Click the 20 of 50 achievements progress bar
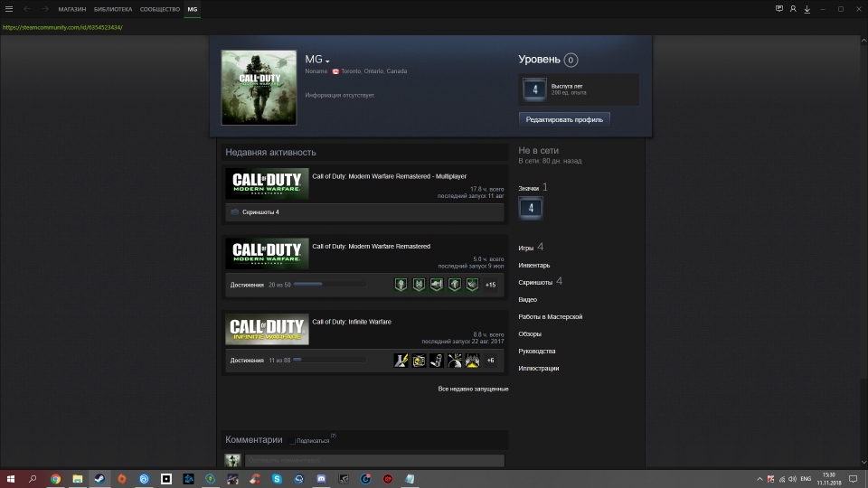Viewport: 868px width, 488px height. (329, 285)
